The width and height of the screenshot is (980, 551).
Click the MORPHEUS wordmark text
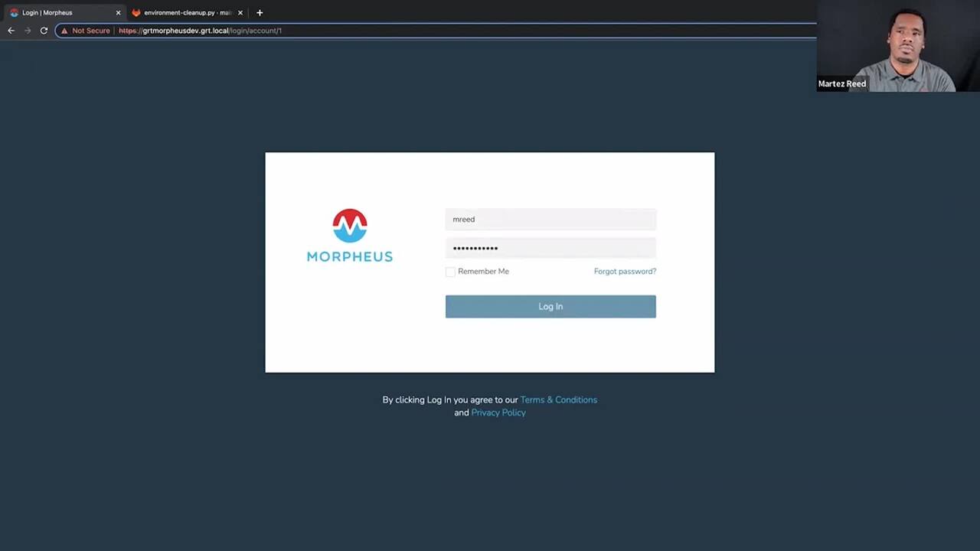[x=349, y=257]
